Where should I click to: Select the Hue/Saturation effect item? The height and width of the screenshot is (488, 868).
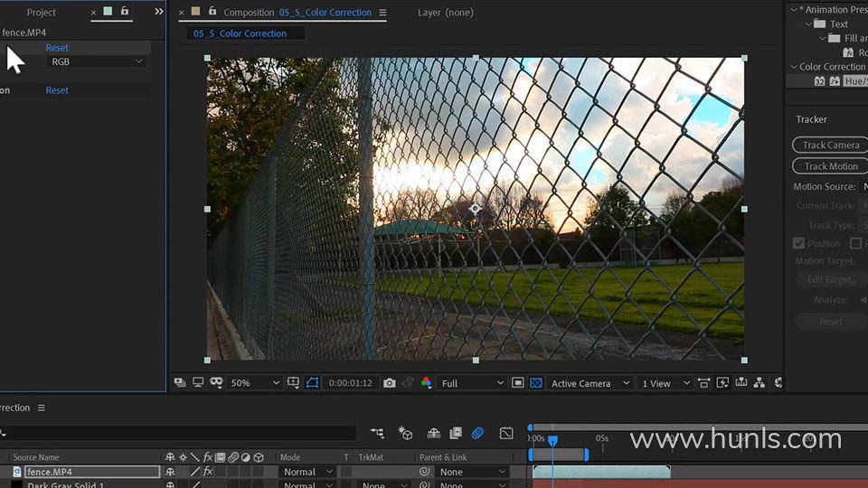coord(854,80)
